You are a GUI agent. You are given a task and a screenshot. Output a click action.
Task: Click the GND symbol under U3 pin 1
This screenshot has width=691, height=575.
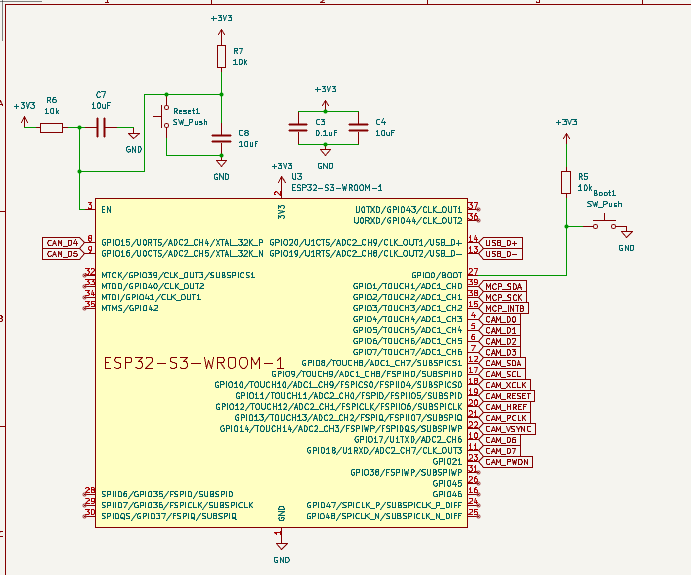pyautogui.click(x=282, y=553)
